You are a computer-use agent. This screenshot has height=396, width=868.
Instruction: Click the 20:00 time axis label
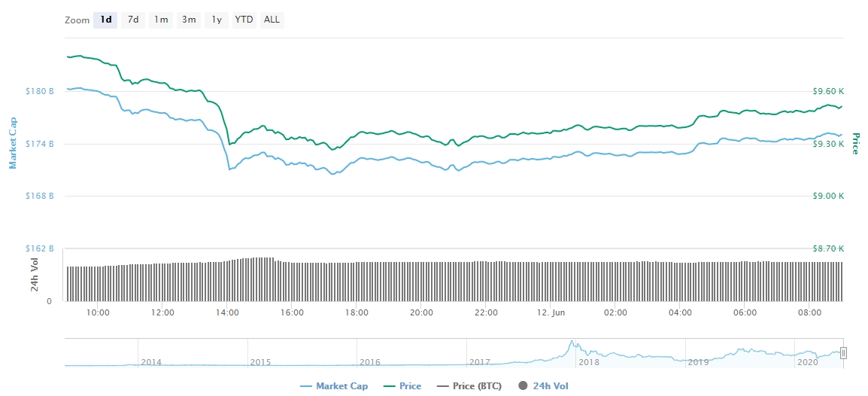421,312
